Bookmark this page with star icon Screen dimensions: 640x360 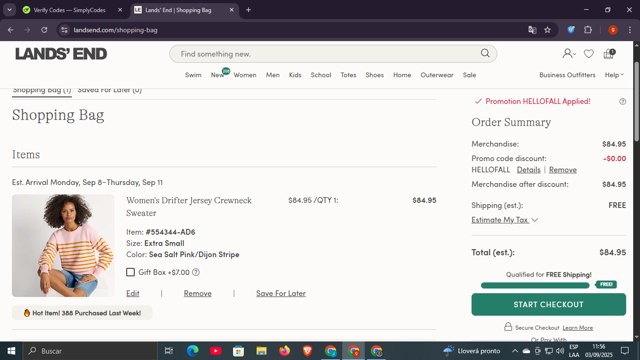(547, 30)
